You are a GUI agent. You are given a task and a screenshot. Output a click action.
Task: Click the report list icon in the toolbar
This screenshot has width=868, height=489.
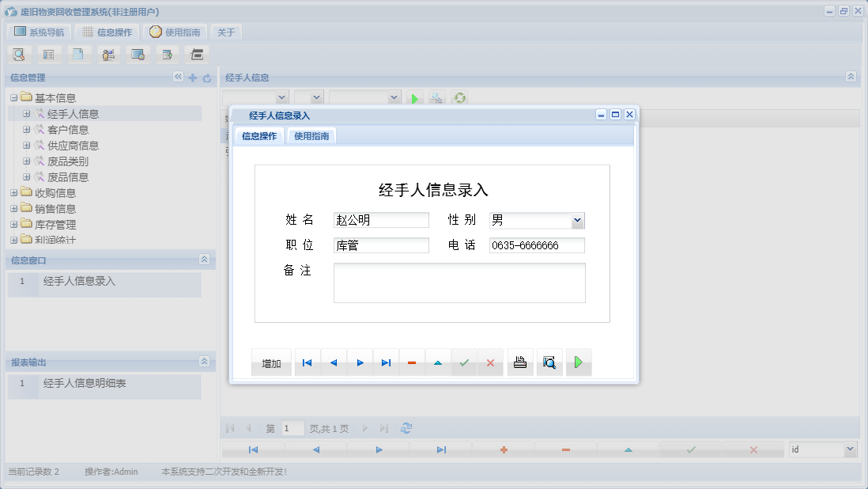49,54
